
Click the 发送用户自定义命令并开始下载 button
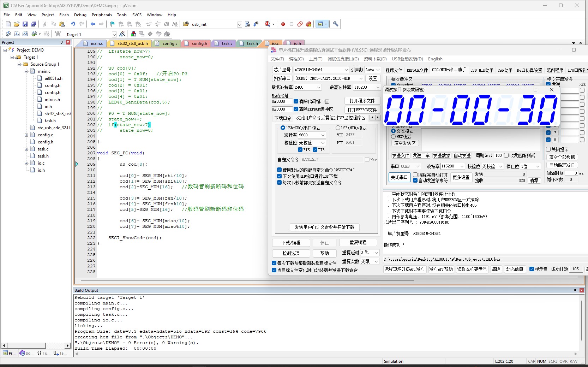(324, 227)
